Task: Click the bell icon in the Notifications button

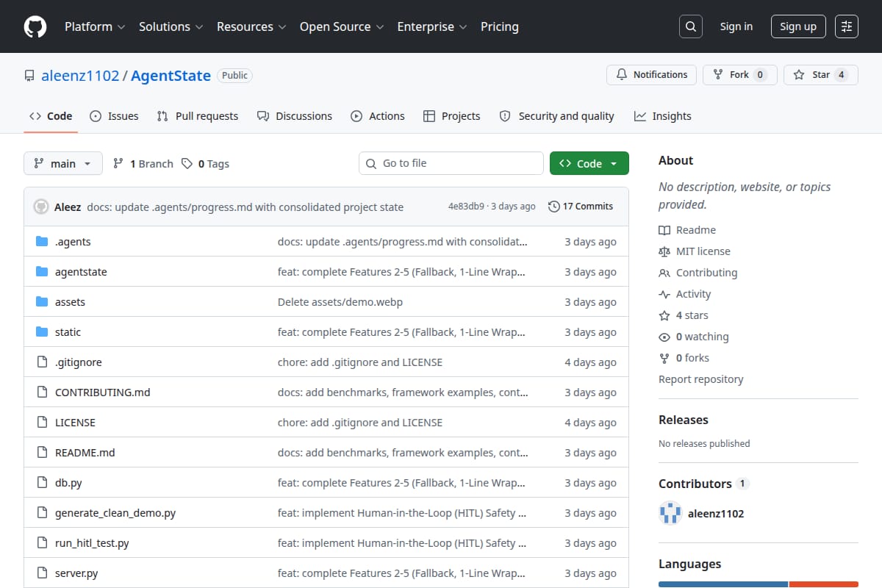Action: [622, 75]
